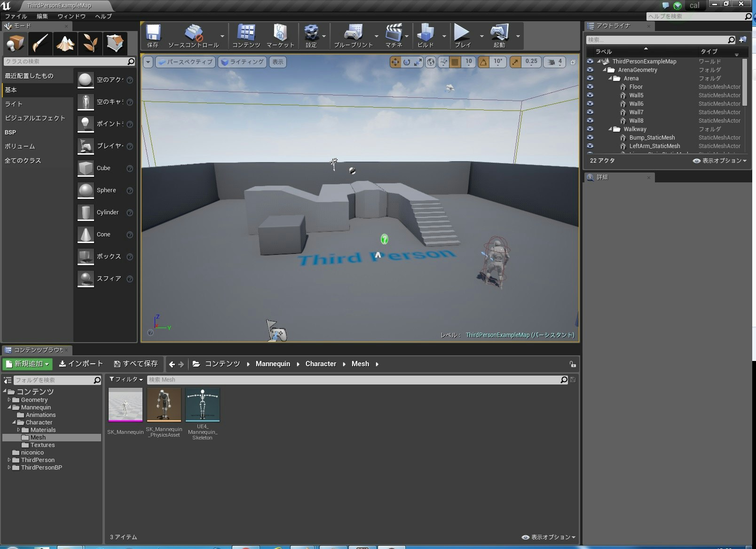This screenshot has height=549, width=756.
Task: Toggle visibility of Bump_StaticMesh actor
Action: tap(590, 138)
